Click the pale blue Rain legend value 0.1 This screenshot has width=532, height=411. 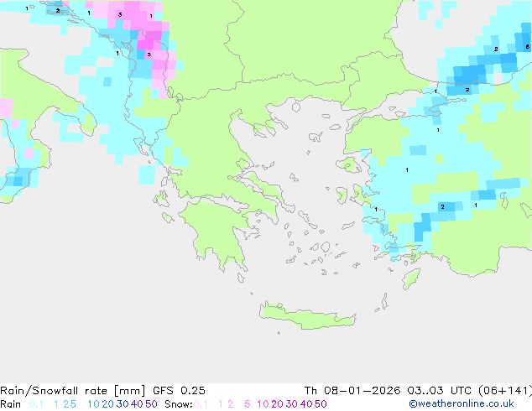[36, 404]
